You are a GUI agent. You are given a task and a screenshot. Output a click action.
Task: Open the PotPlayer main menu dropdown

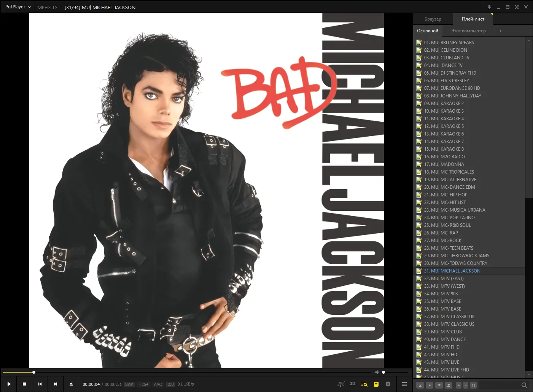point(18,7)
